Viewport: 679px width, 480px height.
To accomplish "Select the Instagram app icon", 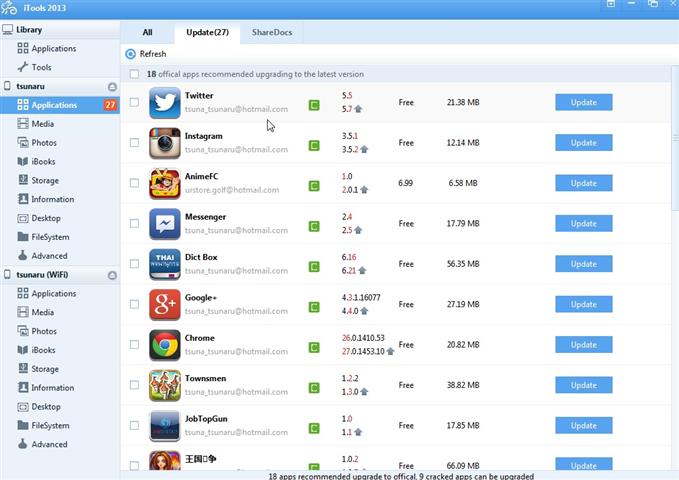I will pos(165,143).
